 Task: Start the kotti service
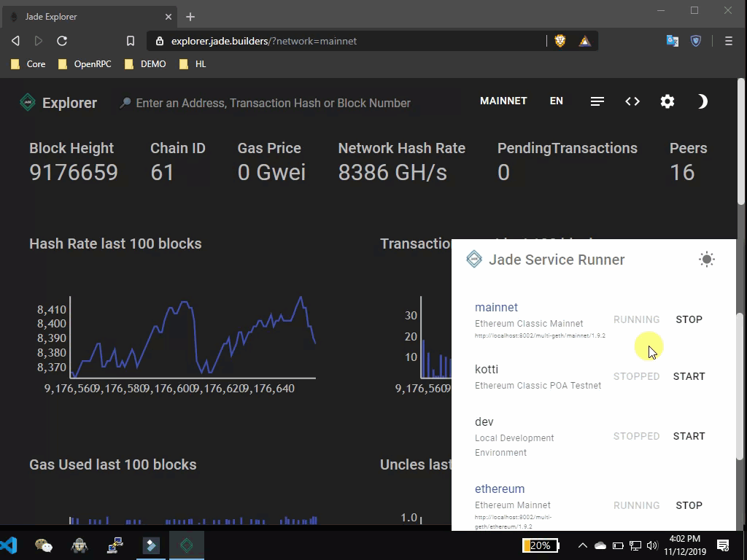689,376
